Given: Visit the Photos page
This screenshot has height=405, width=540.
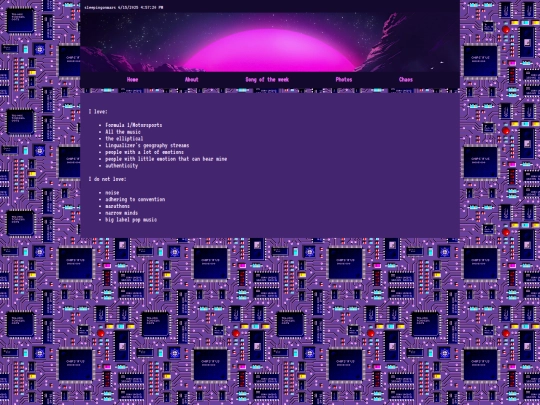Looking at the screenshot, I should click(344, 80).
